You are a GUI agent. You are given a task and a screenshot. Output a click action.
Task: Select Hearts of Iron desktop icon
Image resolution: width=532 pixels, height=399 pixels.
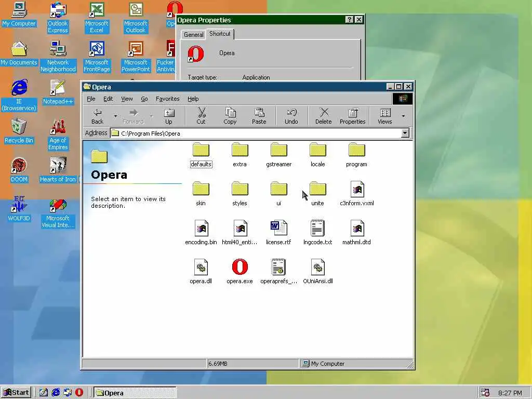pos(58,170)
